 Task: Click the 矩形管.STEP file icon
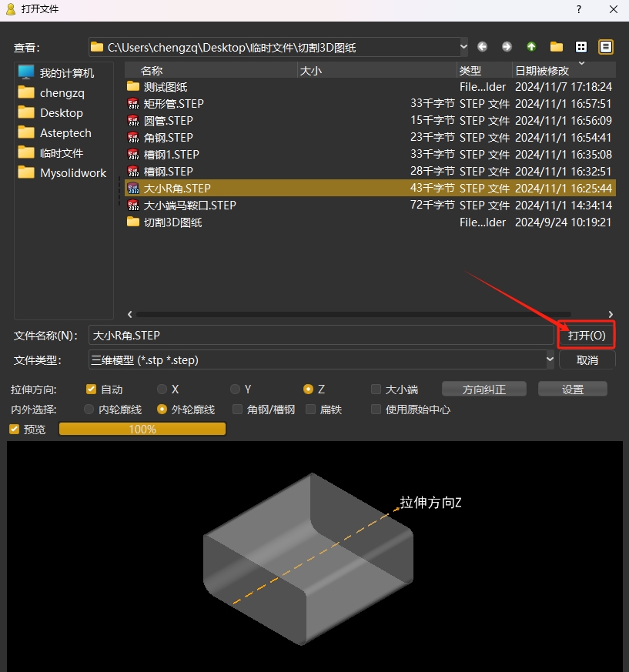point(133,104)
